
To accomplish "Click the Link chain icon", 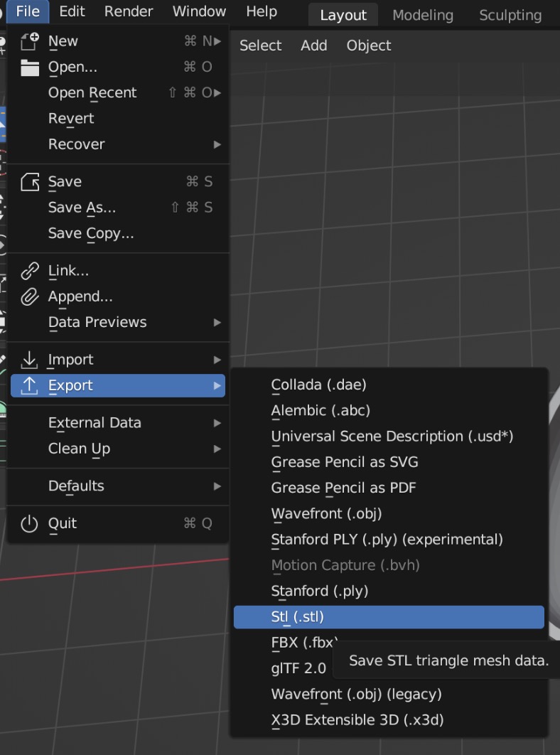I will (x=29, y=271).
